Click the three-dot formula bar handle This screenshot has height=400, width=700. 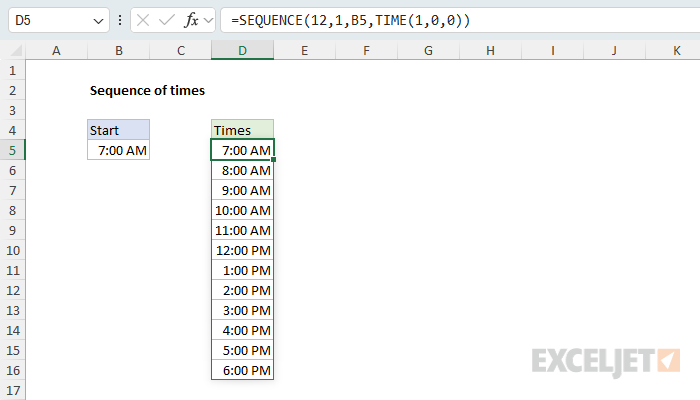click(x=120, y=20)
